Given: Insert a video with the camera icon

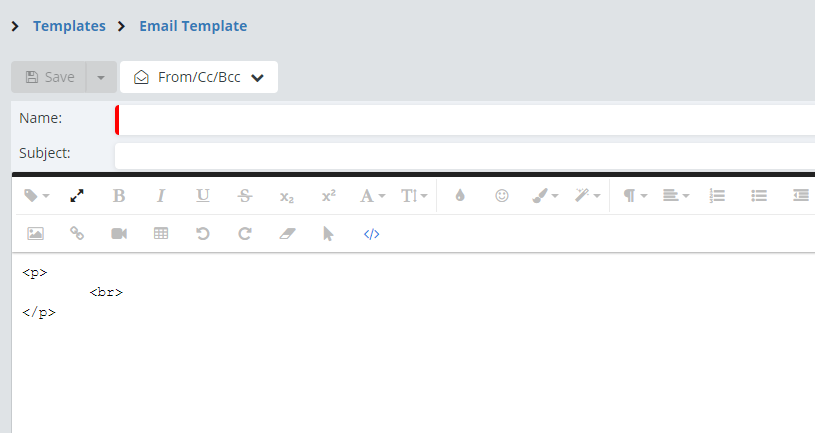Looking at the screenshot, I should [119, 234].
